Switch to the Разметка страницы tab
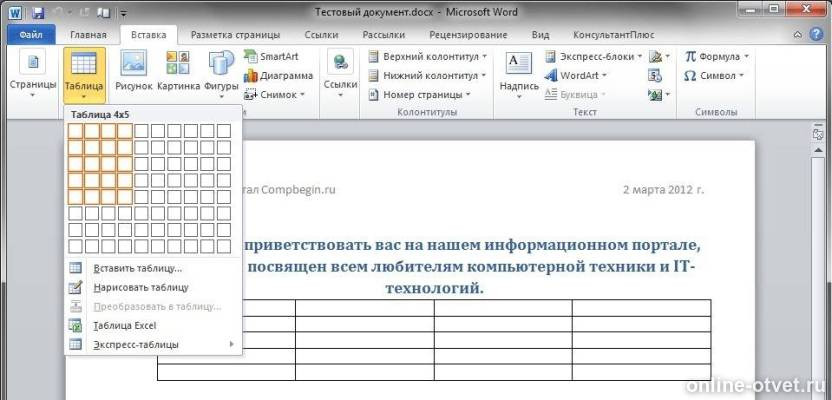832x400 pixels. pyautogui.click(x=235, y=35)
